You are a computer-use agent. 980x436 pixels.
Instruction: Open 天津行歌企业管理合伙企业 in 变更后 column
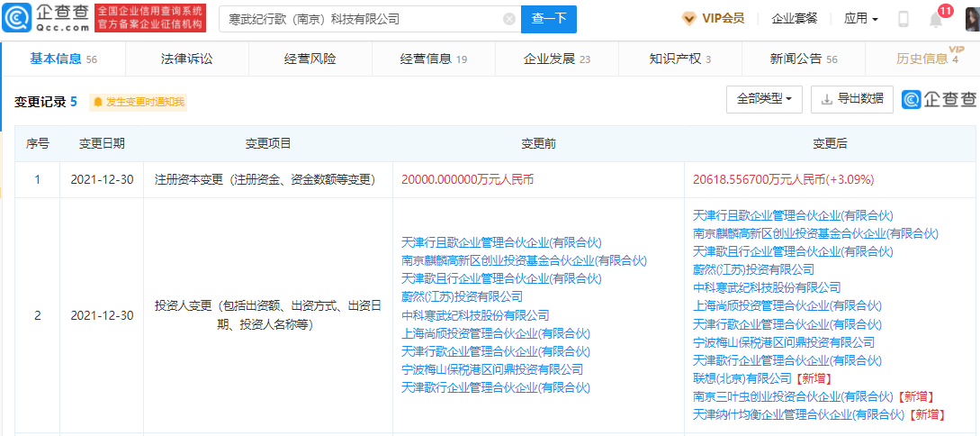click(x=787, y=324)
